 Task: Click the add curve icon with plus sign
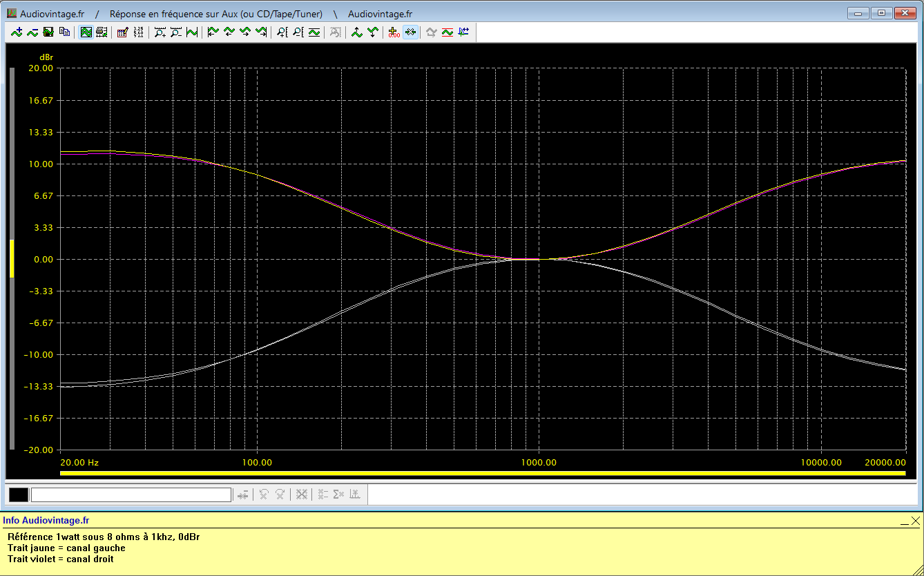pos(17,32)
